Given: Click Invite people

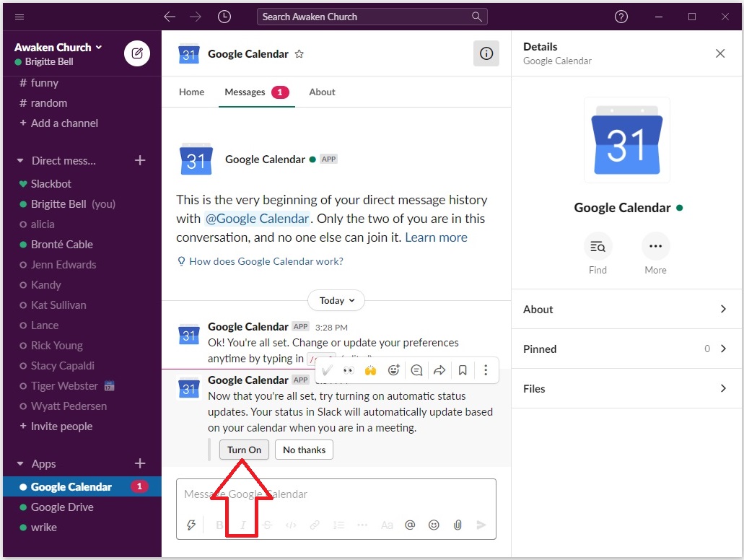Looking at the screenshot, I should pos(56,426).
